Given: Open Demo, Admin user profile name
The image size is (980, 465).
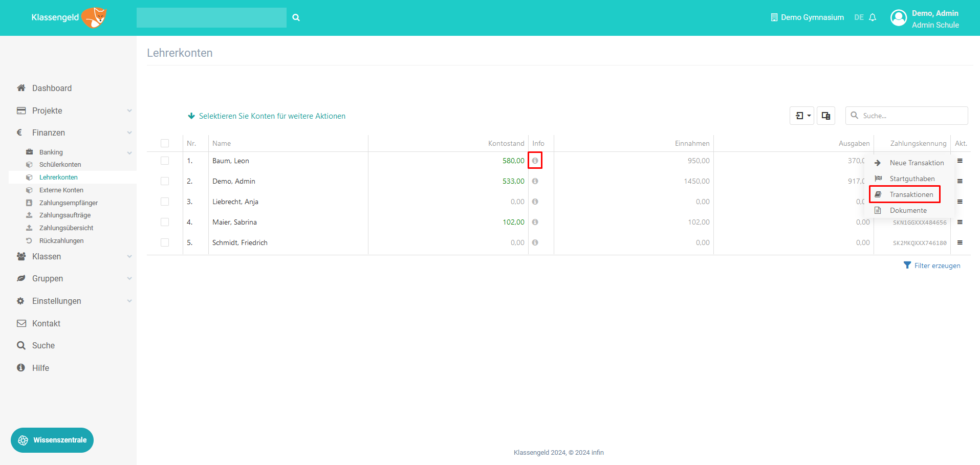Looking at the screenshot, I should pos(935,13).
